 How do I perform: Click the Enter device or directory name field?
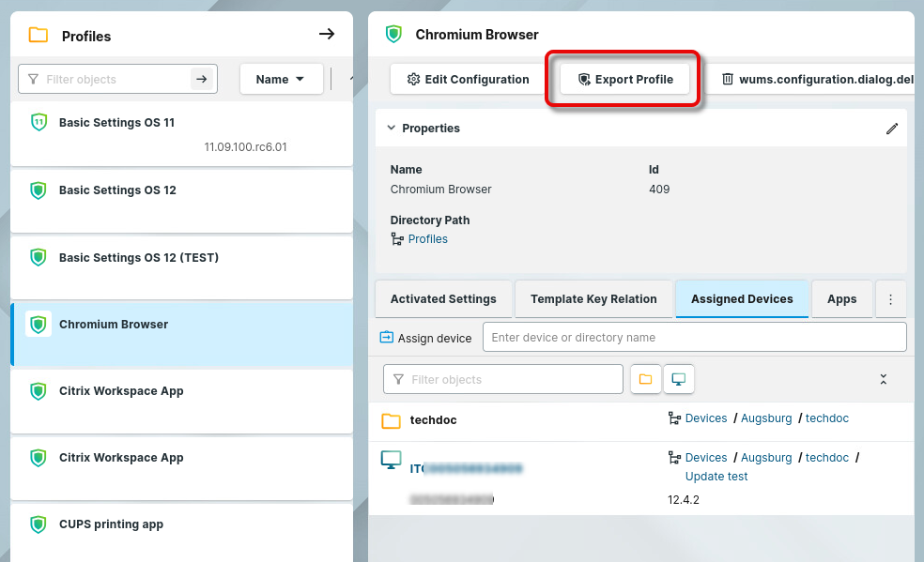click(694, 338)
